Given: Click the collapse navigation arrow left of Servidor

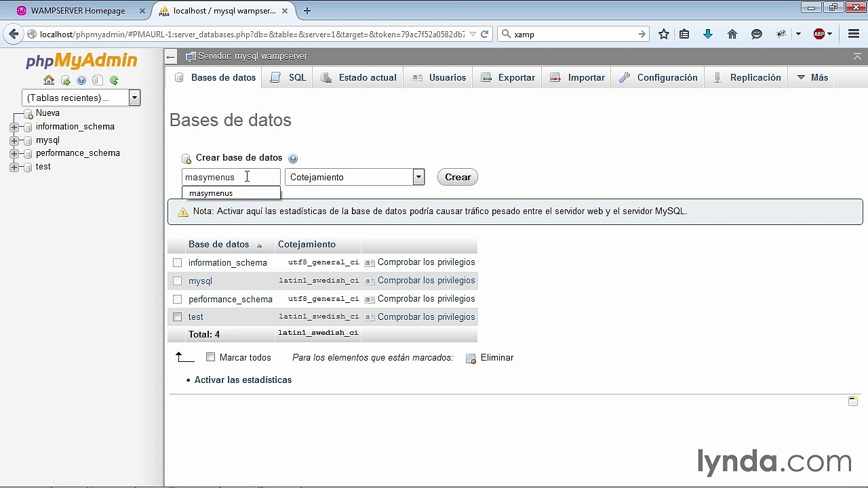Looking at the screenshot, I should (x=171, y=57).
